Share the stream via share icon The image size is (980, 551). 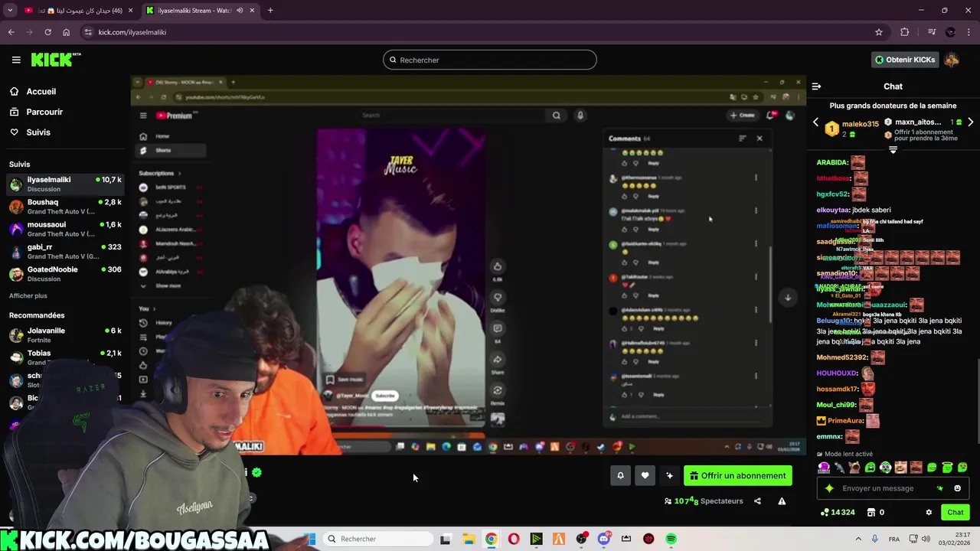coord(757,501)
